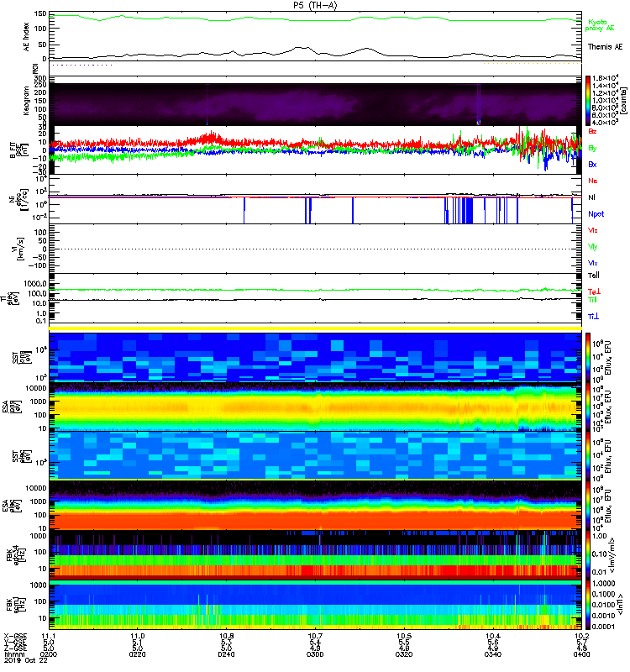
Task: Click the yellow bar above SST panel
Action: tap(315, 328)
